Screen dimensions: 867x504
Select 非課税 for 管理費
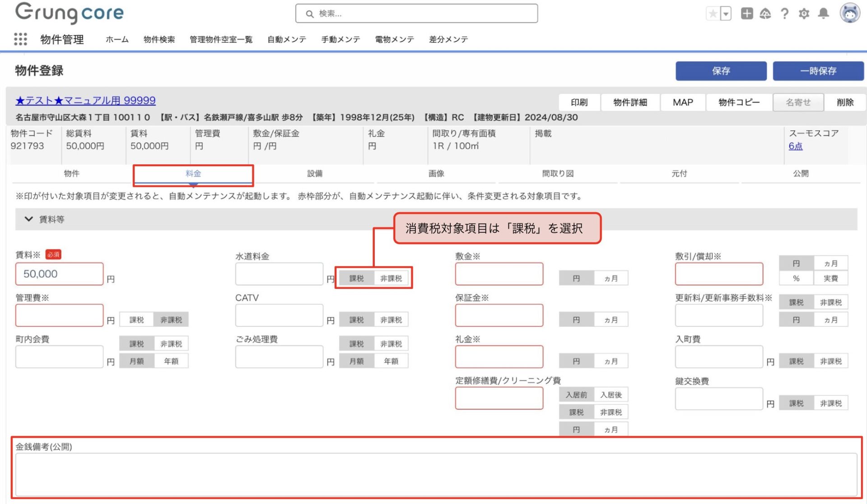[171, 320]
